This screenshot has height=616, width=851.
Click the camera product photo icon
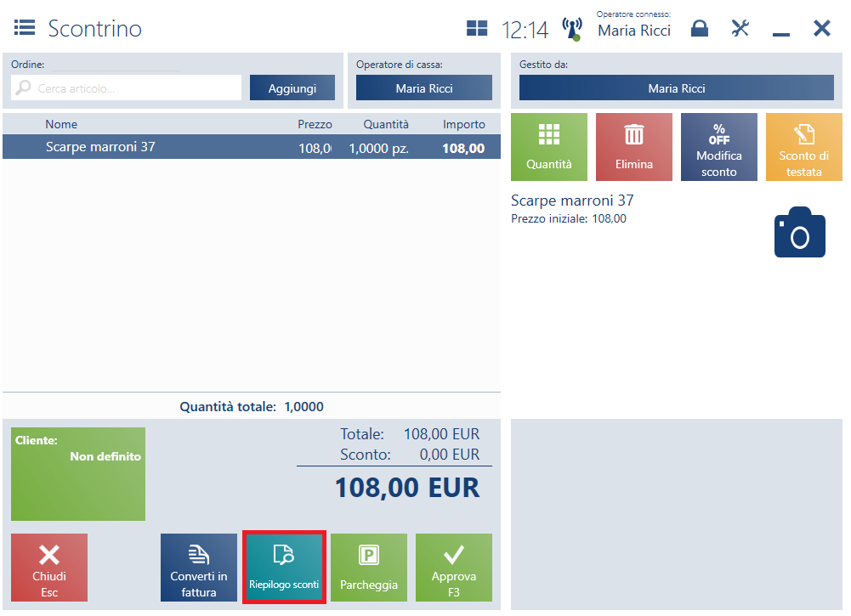799,232
